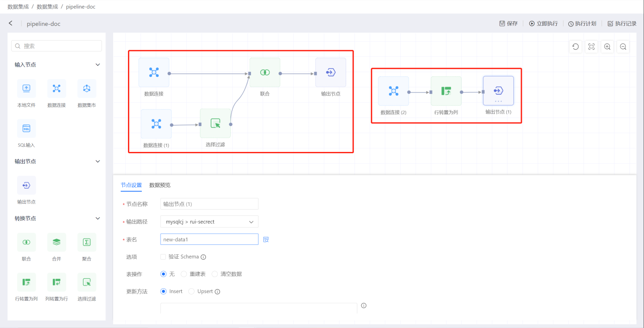This screenshot has width=644, height=328.
Task: Select the 数据集市 input node icon
Action: [87, 88]
